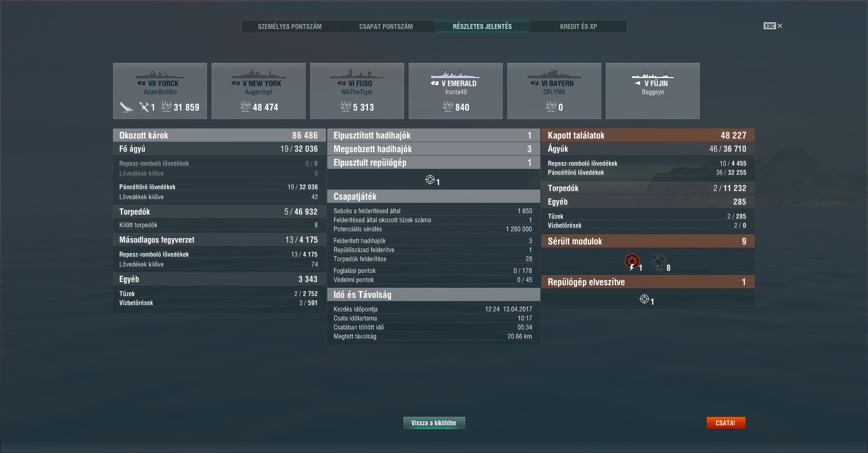The width and height of the screenshot is (868, 453).
Task: Click Ágyúk row with 46 / 36 710
Action: click(x=648, y=149)
